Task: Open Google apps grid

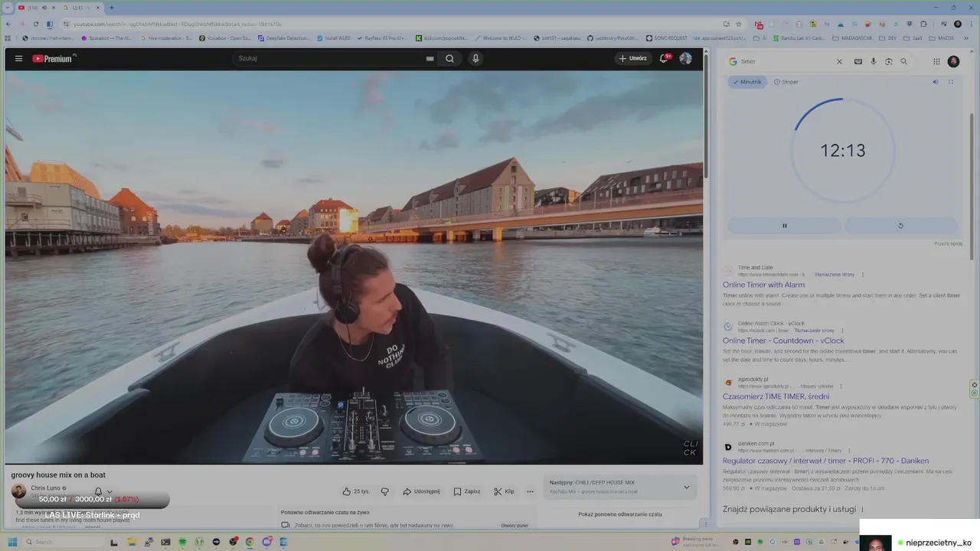Action: [936, 61]
